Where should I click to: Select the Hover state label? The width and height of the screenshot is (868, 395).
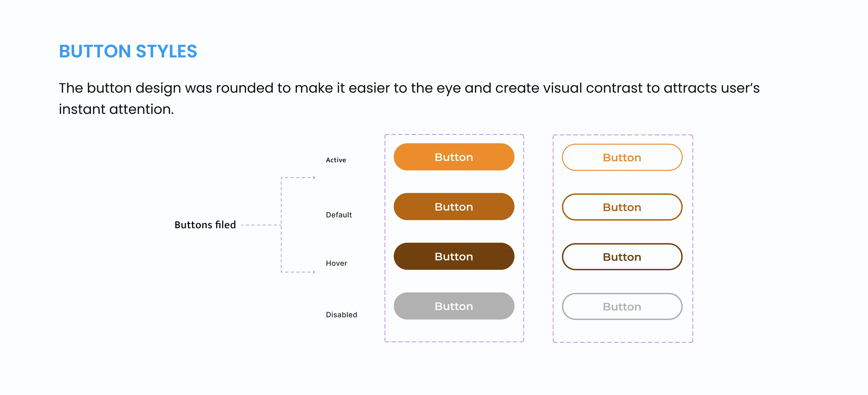pos(336,263)
